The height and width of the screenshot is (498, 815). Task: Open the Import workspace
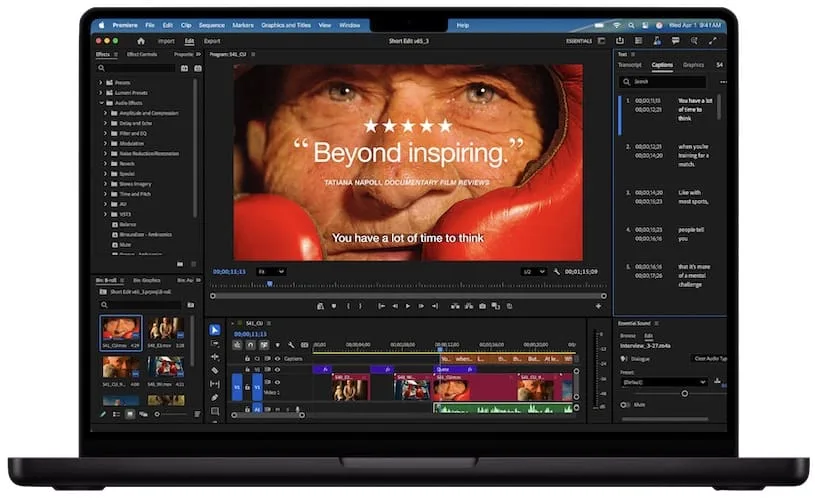(x=166, y=41)
